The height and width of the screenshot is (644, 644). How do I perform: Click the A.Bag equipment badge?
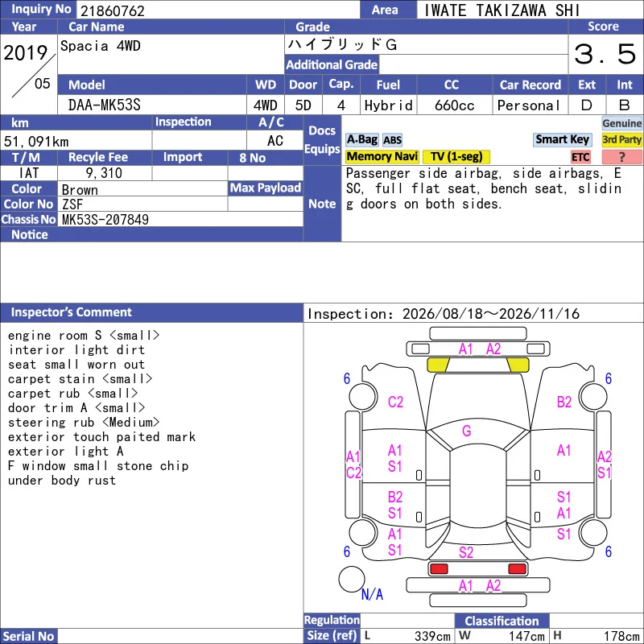(x=361, y=139)
